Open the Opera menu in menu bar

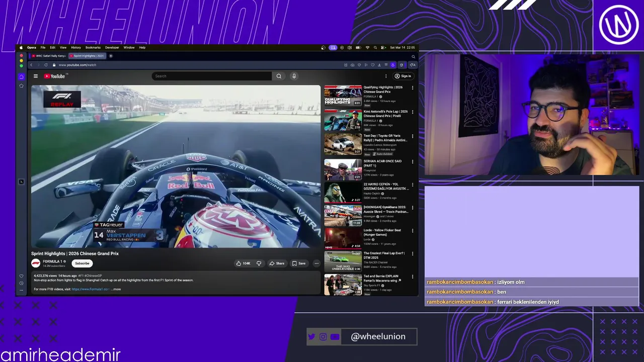(x=31, y=48)
